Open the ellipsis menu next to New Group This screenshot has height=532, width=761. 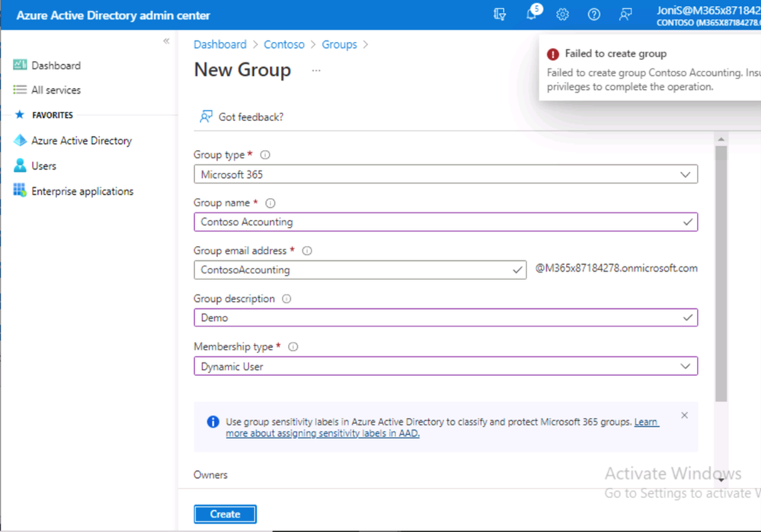(316, 70)
